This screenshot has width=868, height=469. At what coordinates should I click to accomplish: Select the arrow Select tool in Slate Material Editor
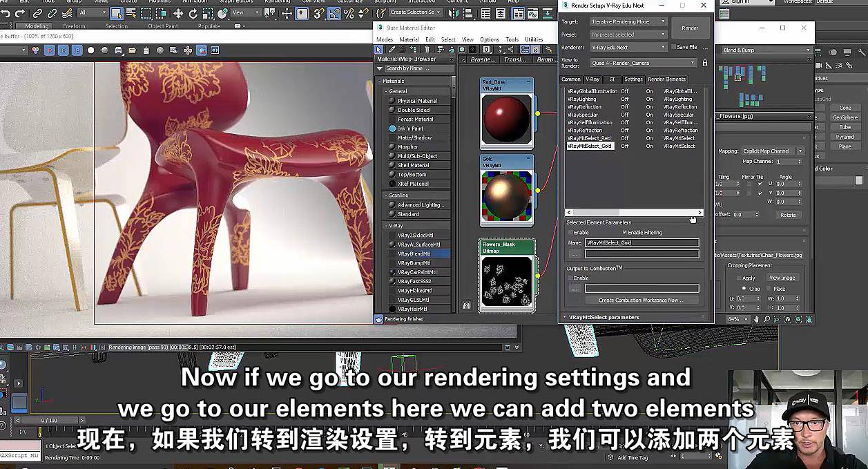[378, 50]
